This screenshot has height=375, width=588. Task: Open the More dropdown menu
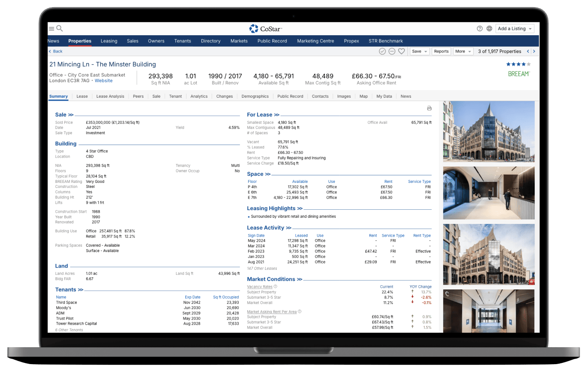[x=463, y=51]
